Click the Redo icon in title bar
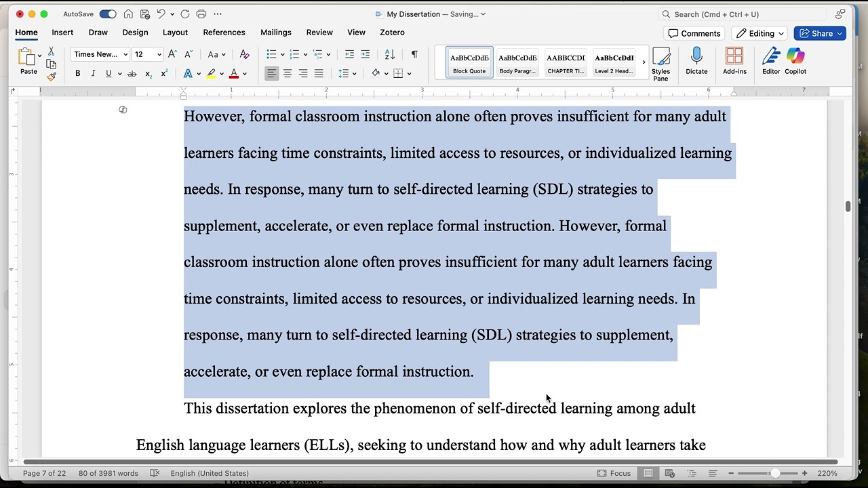Screen dimensions: 868x488 click(x=184, y=14)
